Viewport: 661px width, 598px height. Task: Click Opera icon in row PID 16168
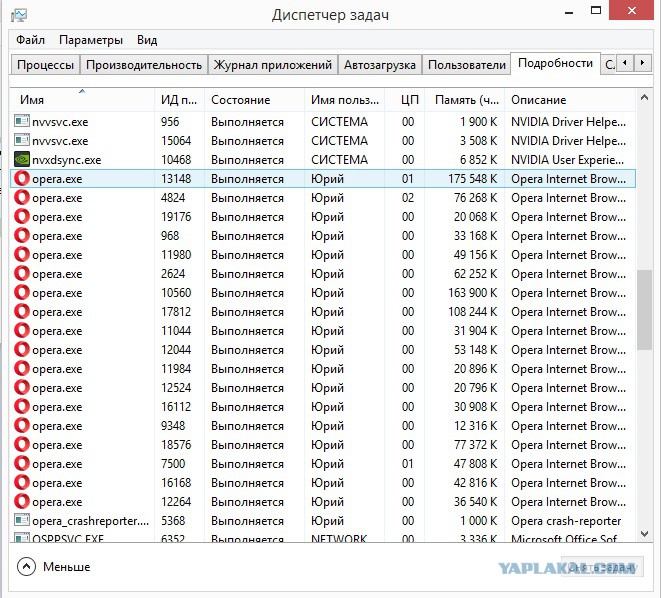(22, 482)
